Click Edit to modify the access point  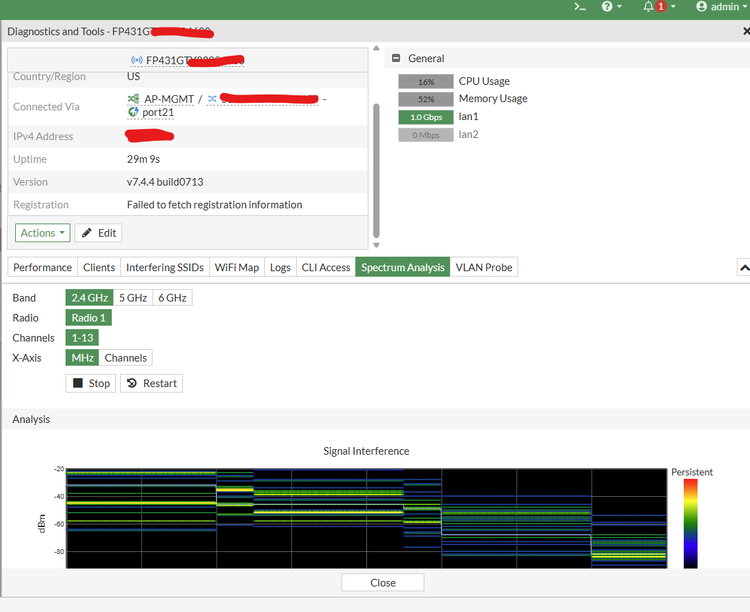pyautogui.click(x=99, y=233)
